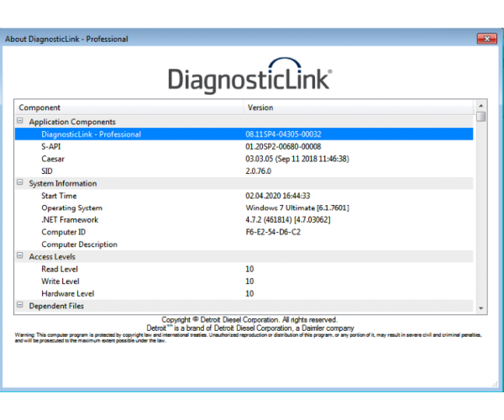504x420 pixels.
Task: Click the Component column header
Action: [x=129, y=108]
